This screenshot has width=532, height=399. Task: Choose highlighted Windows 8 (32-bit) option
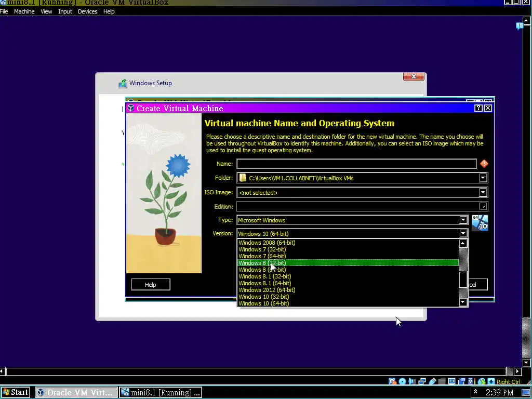pos(348,263)
